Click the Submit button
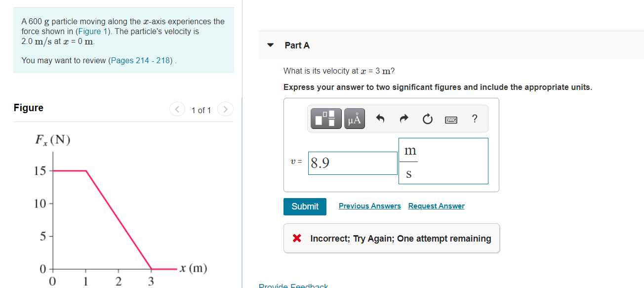The height and width of the screenshot is (288, 644). click(305, 206)
